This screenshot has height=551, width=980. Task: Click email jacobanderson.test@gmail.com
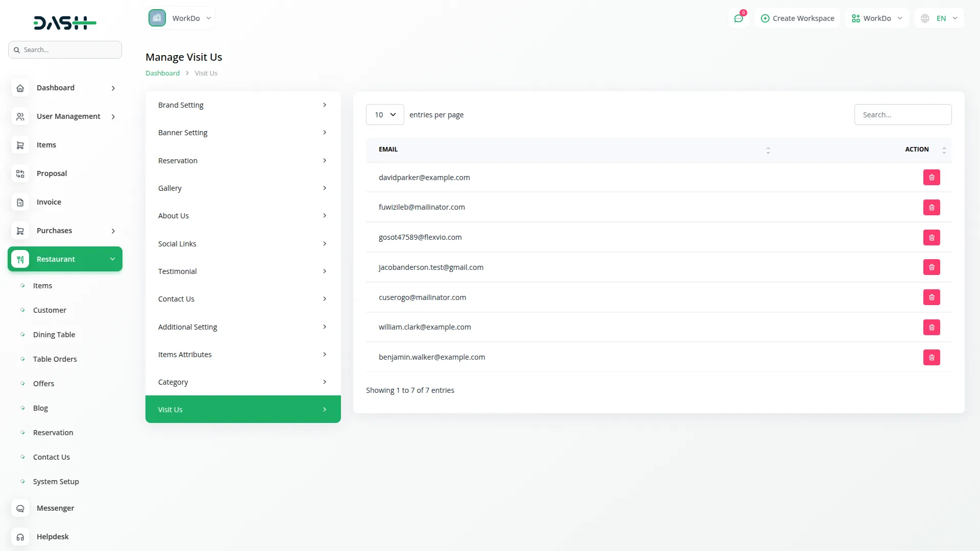(x=431, y=267)
